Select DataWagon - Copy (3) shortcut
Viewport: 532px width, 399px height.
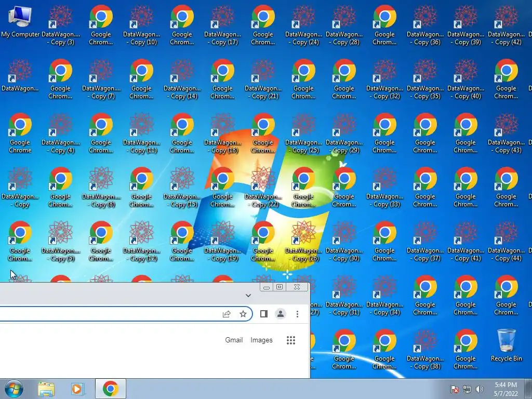(x=60, y=25)
